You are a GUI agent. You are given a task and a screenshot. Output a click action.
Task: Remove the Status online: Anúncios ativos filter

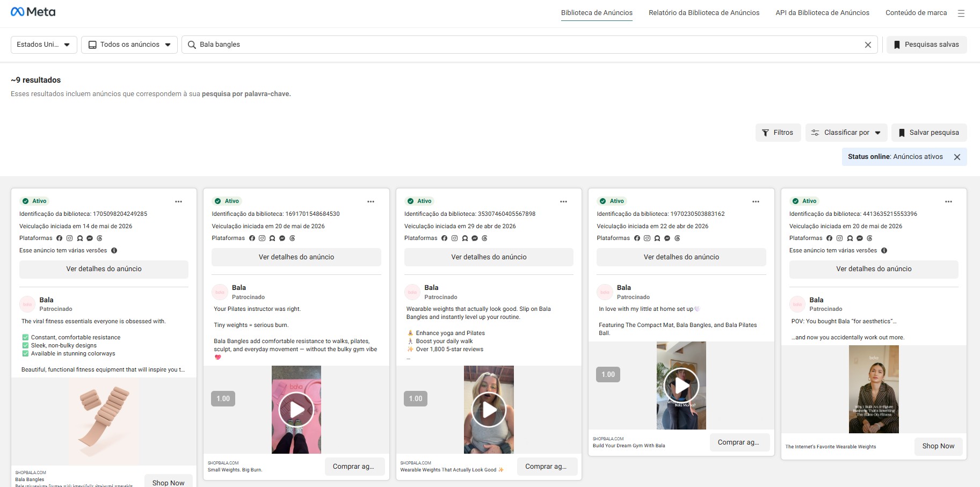[x=957, y=157]
